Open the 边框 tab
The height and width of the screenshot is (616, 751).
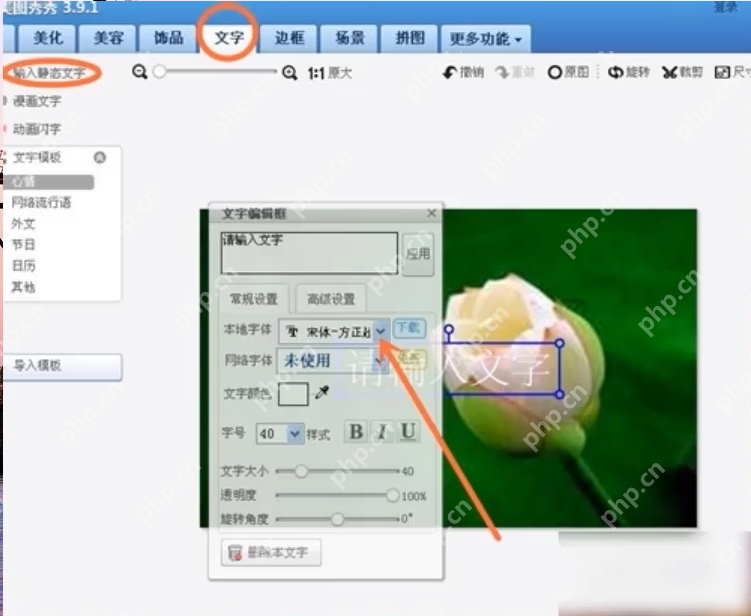tap(289, 38)
